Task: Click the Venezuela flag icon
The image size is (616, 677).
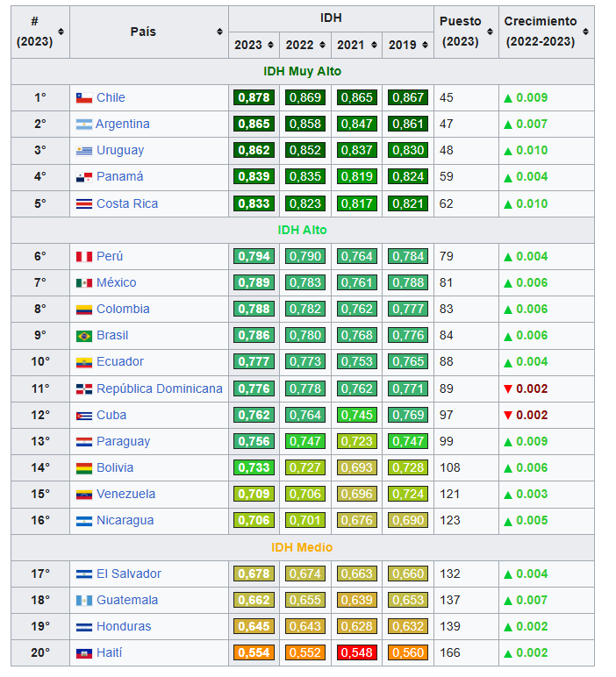Action: tap(84, 495)
